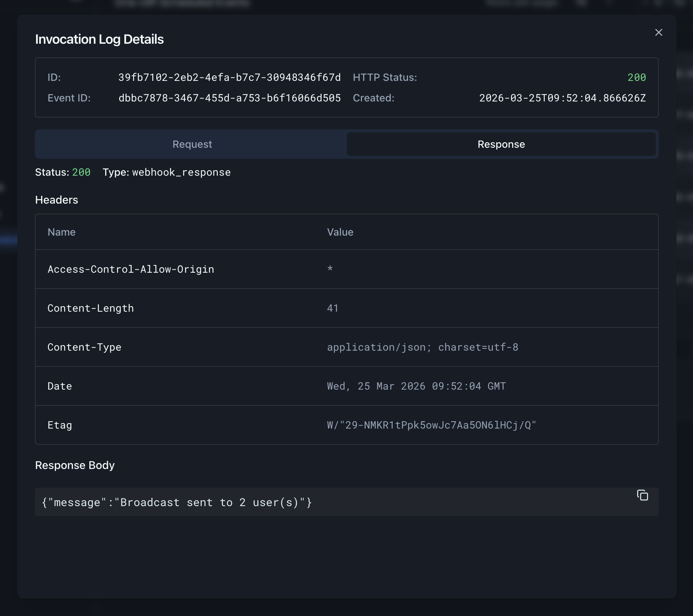Click the Created timestamp value
This screenshot has height=616, width=693.
(x=562, y=98)
